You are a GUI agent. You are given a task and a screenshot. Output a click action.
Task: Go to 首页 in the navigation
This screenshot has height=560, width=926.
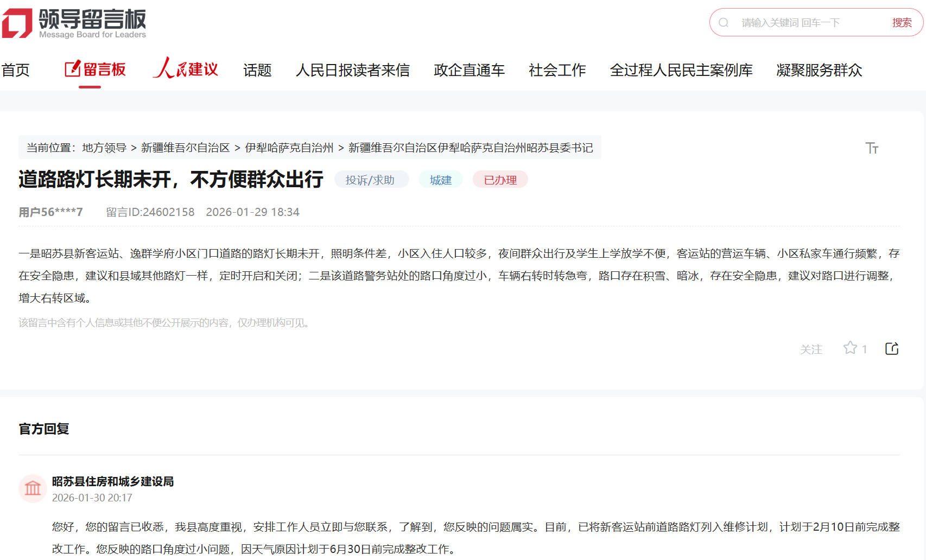tap(15, 70)
